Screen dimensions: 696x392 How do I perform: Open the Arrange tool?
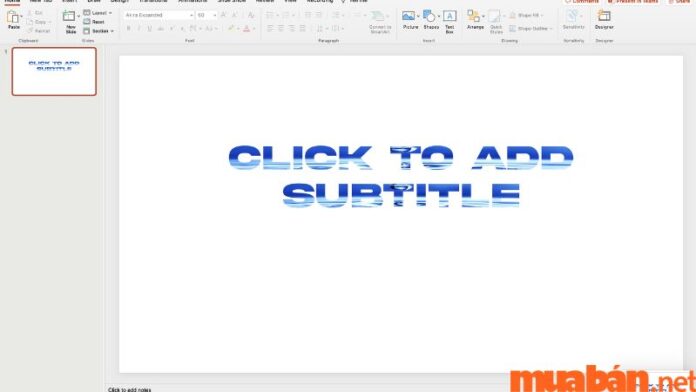click(475, 20)
